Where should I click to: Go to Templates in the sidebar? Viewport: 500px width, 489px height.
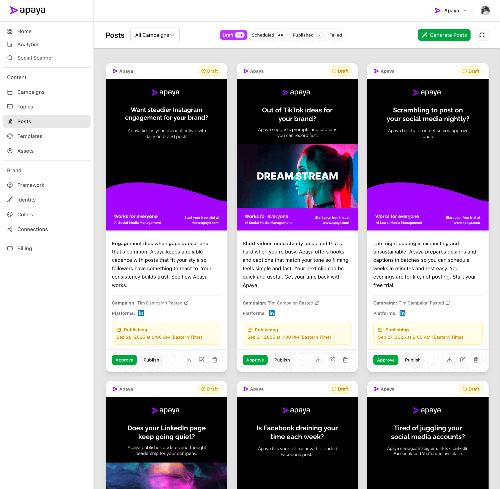click(x=29, y=136)
